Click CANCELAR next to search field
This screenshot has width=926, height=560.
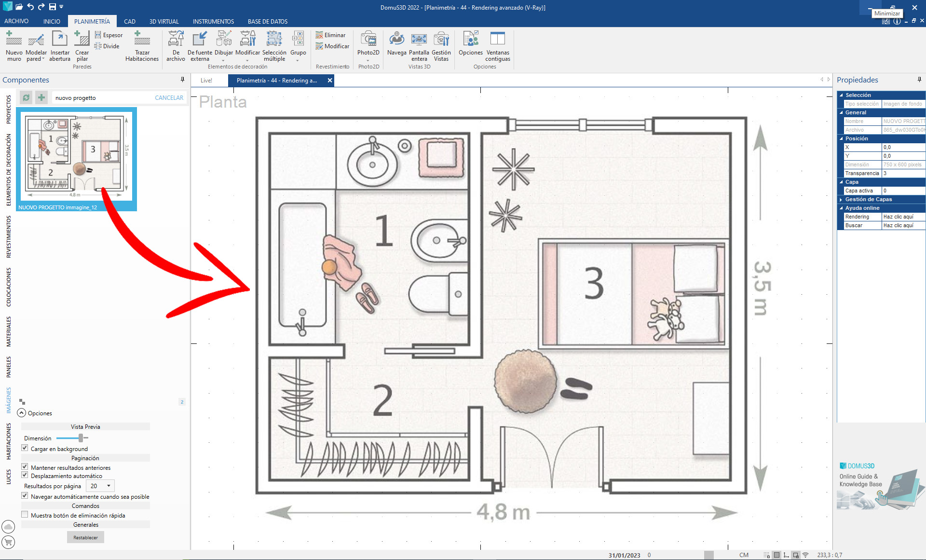coord(169,98)
